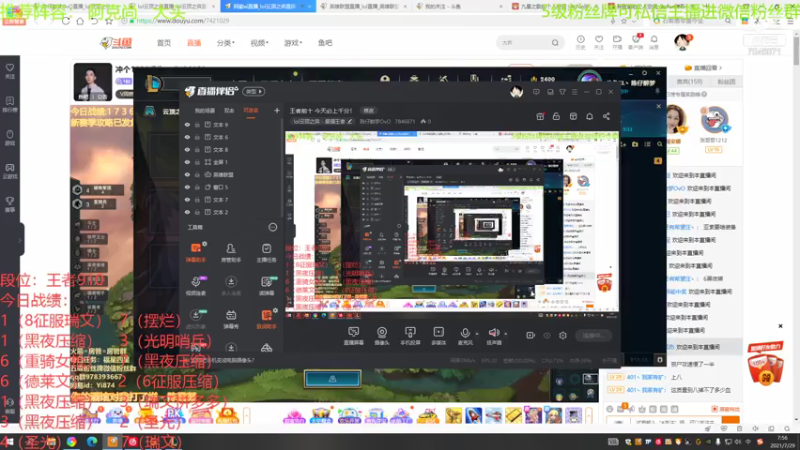Screen dimensions: 800x450
Task: Expand the speaker options arrow
Action: pyautogui.click(x=506, y=334)
